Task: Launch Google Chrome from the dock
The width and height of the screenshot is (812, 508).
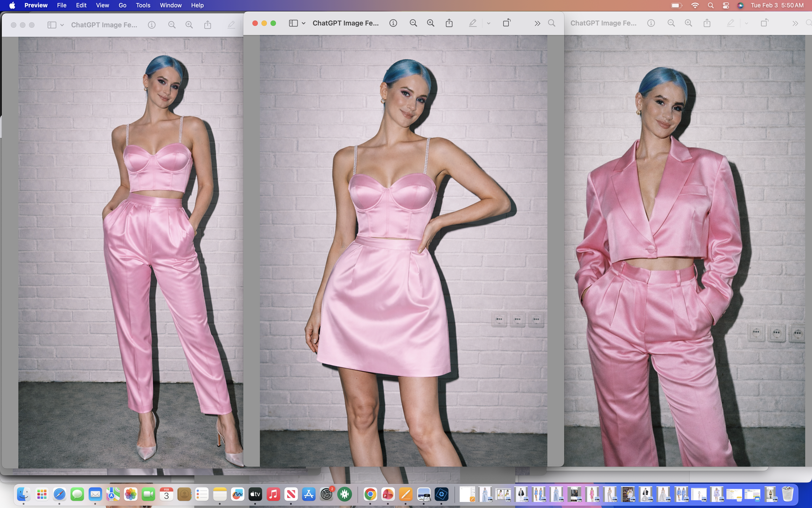Action: point(370,494)
